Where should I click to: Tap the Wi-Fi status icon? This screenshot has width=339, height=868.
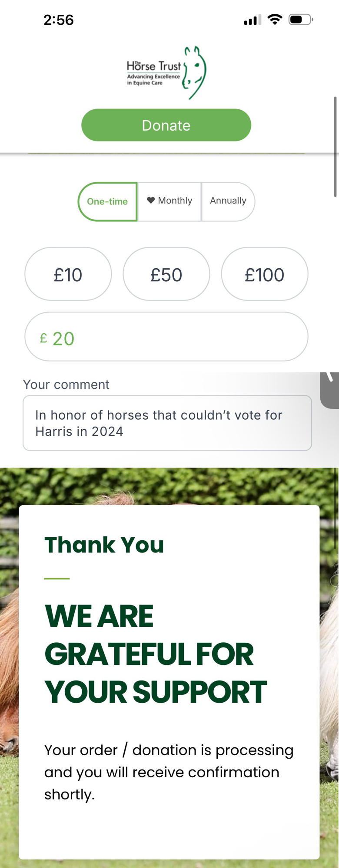275,20
